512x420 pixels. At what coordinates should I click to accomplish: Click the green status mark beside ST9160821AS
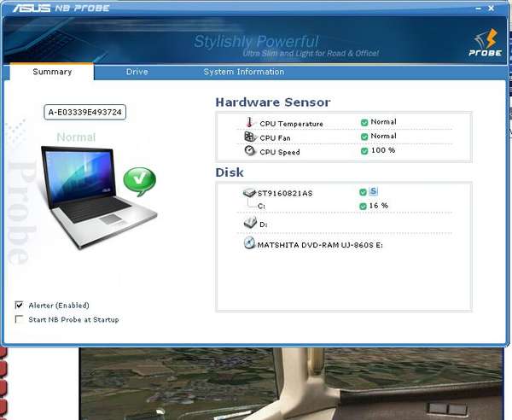coord(363,192)
